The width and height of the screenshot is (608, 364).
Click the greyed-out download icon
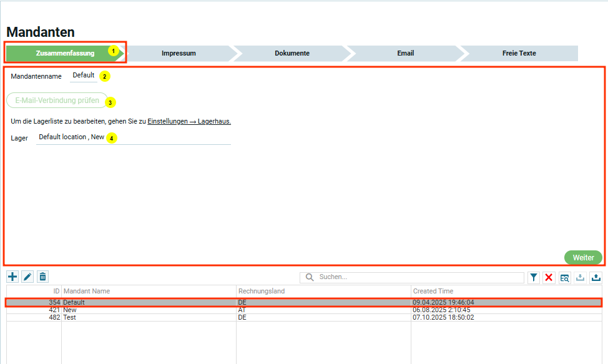pyautogui.click(x=580, y=278)
